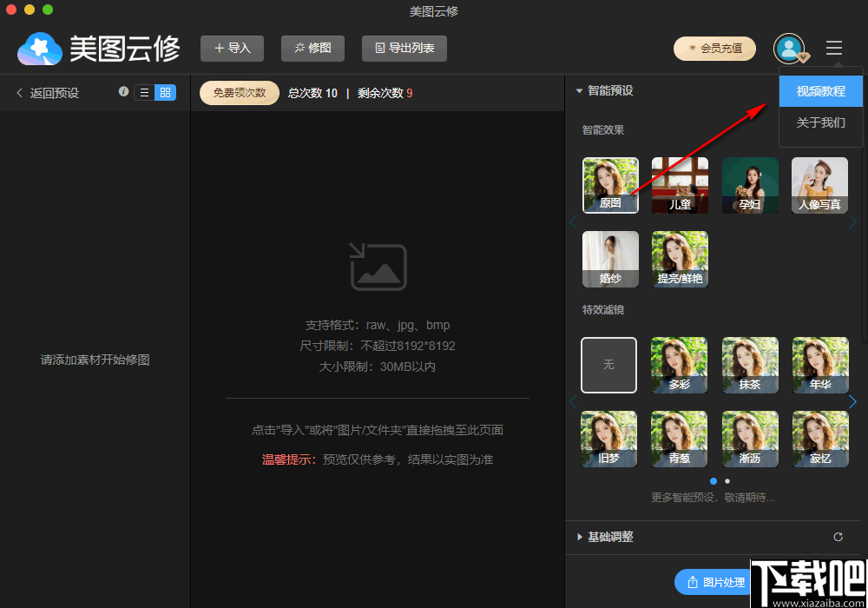Apply the 抹茶 filter

pos(750,365)
